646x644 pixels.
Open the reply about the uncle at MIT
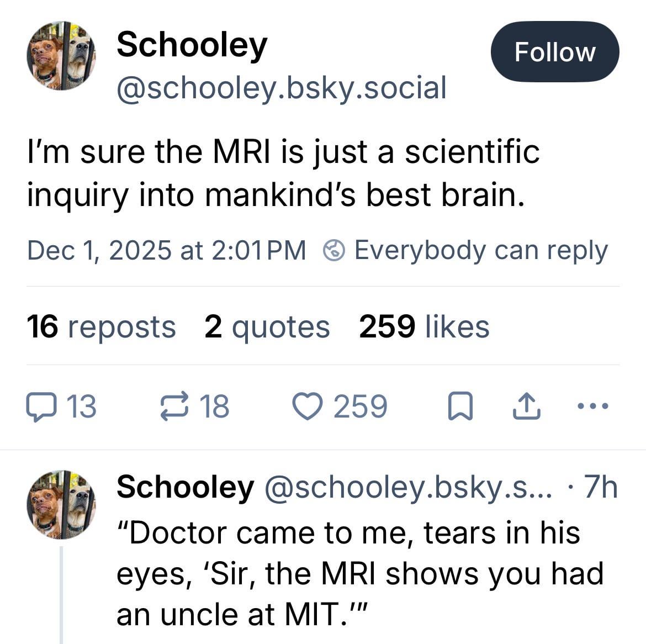[x=359, y=573]
